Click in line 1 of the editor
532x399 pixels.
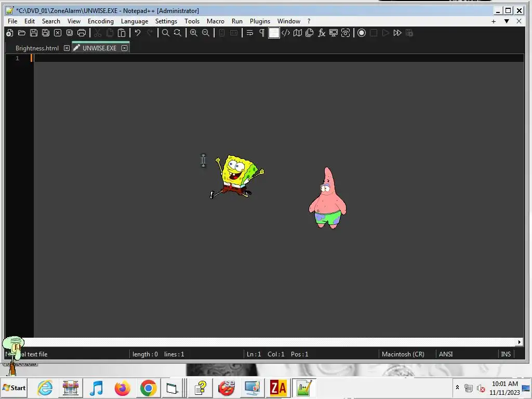[278, 58]
